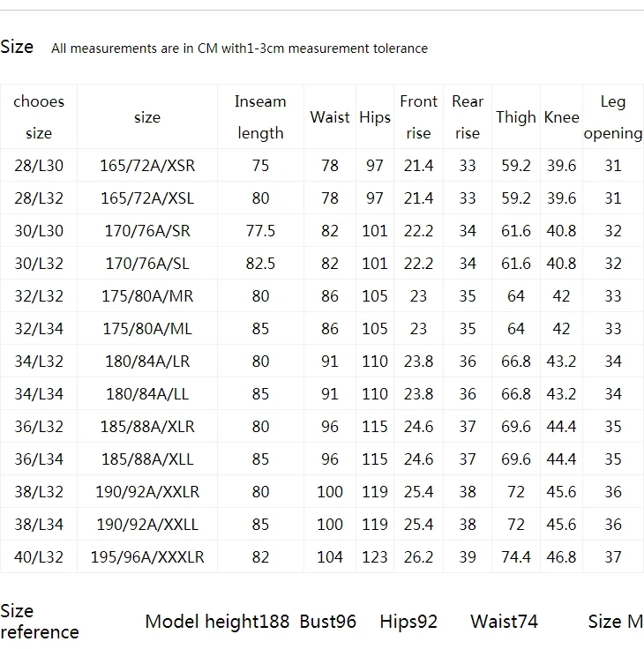The height and width of the screenshot is (649, 644).
Task: Click the Knee column header
Action: coord(561,117)
